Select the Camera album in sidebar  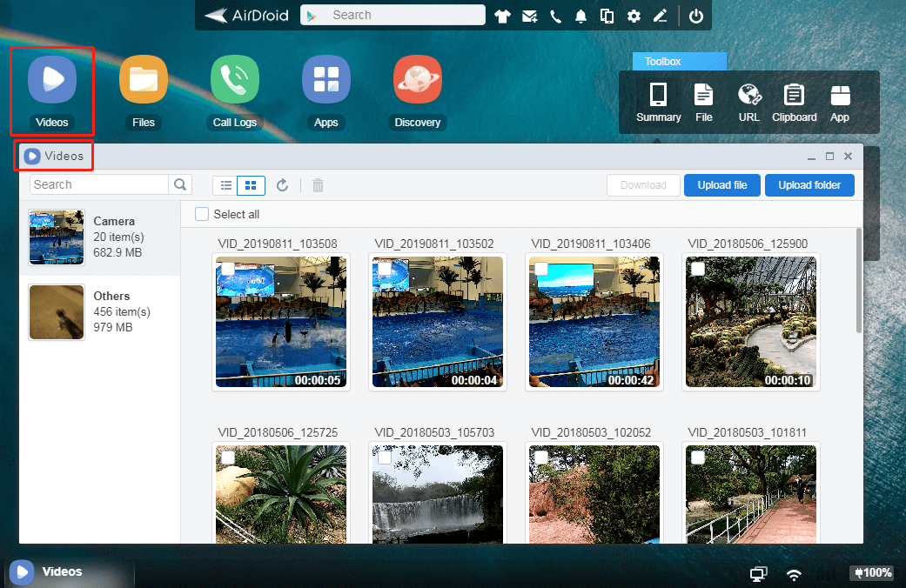tap(99, 237)
